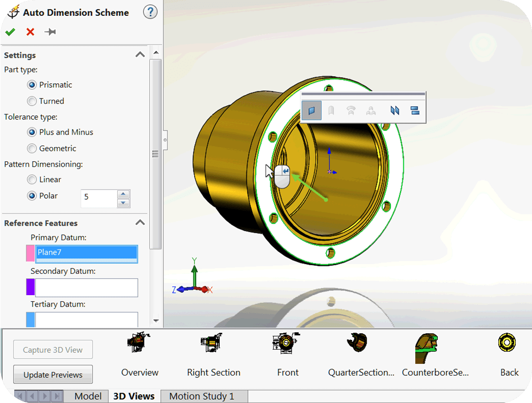Click the pink Primary Datum color swatch
532x403 pixels.
pyautogui.click(x=30, y=254)
